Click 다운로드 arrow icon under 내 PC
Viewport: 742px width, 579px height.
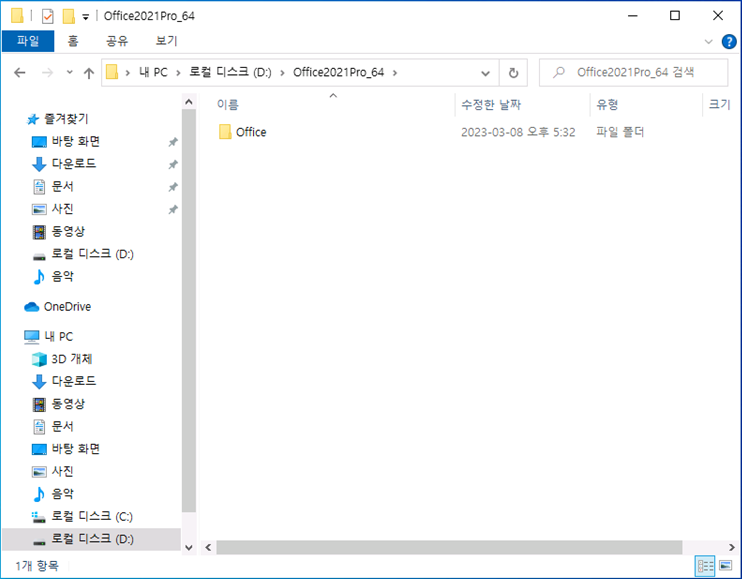click(x=39, y=381)
